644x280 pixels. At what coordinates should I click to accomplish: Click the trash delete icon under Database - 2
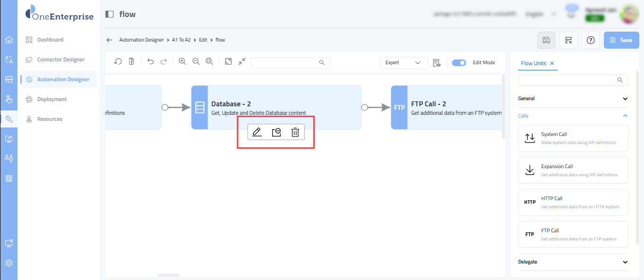295,132
